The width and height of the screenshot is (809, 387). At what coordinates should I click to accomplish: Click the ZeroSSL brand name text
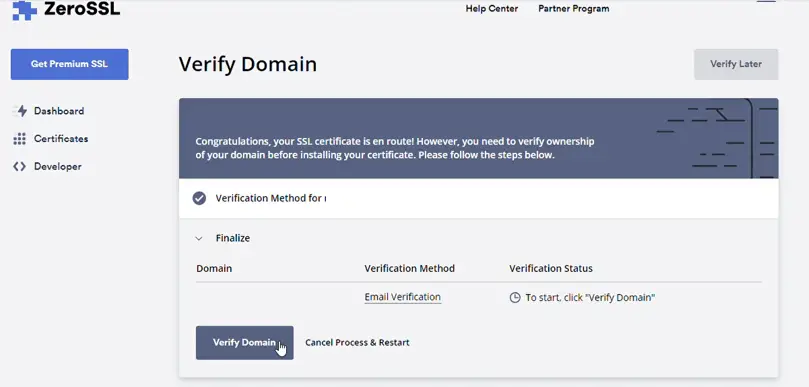coord(82,8)
